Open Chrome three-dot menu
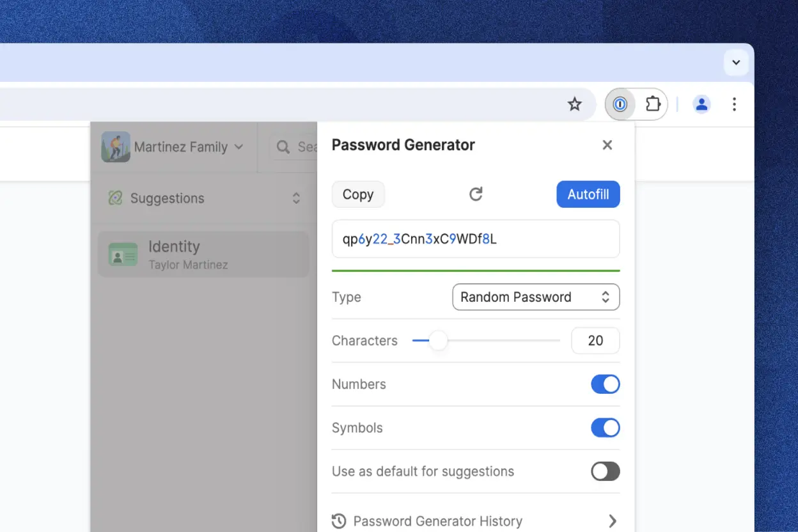The image size is (798, 532). click(734, 104)
